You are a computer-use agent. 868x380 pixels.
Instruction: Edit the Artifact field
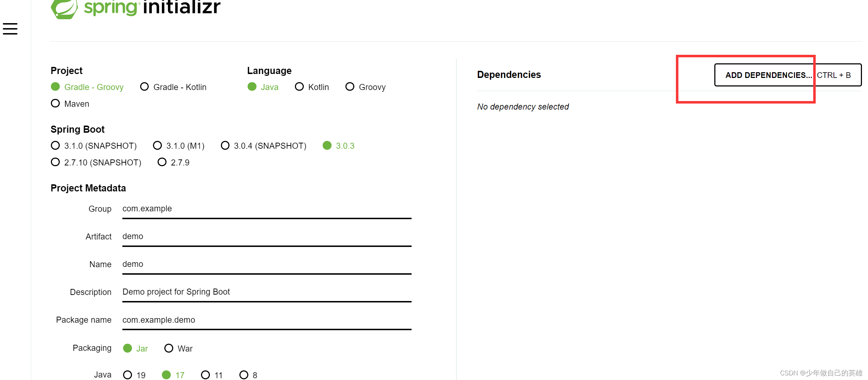tap(267, 237)
